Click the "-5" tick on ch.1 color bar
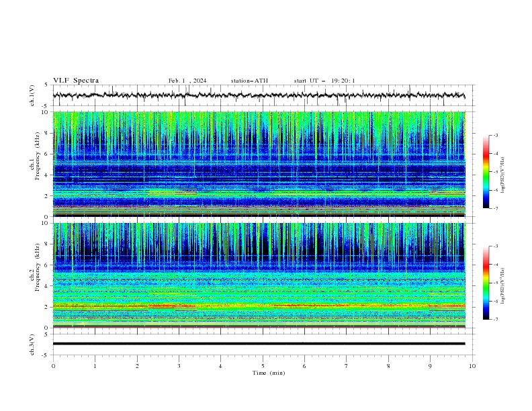Viewport: 532px width, 411px height. point(495,172)
